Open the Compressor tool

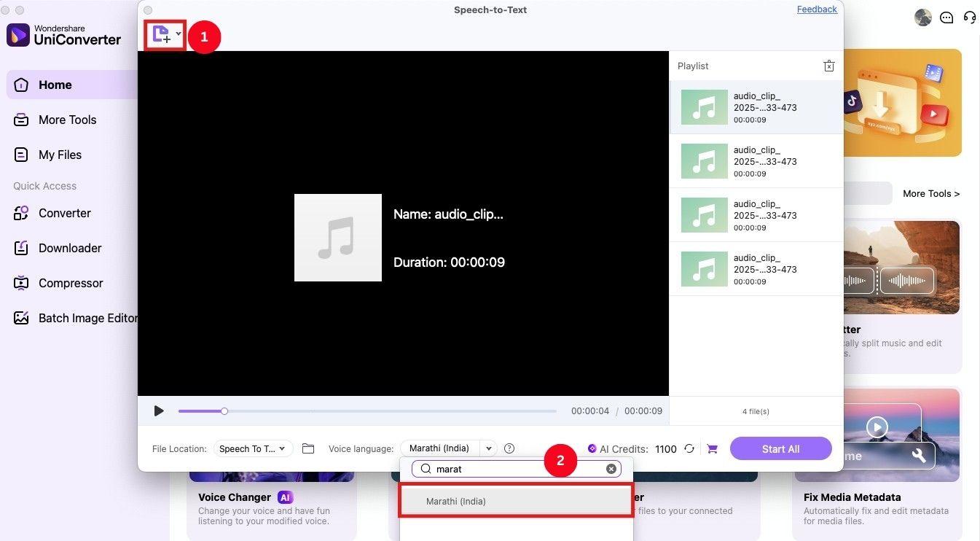[70, 283]
